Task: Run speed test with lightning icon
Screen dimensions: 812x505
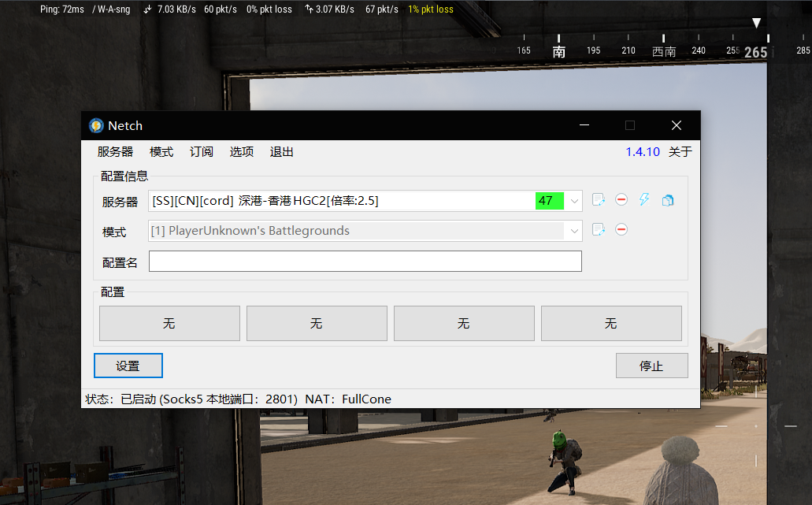Action: (x=644, y=200)
